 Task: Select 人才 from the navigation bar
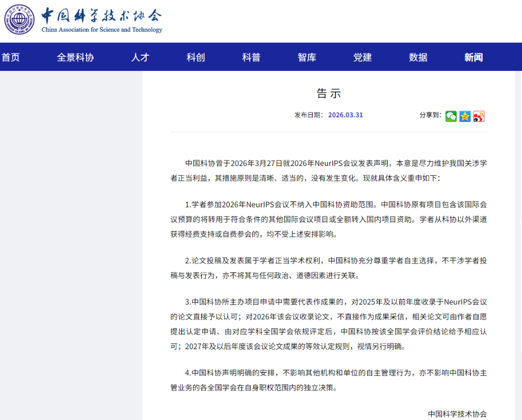[140, 57]
